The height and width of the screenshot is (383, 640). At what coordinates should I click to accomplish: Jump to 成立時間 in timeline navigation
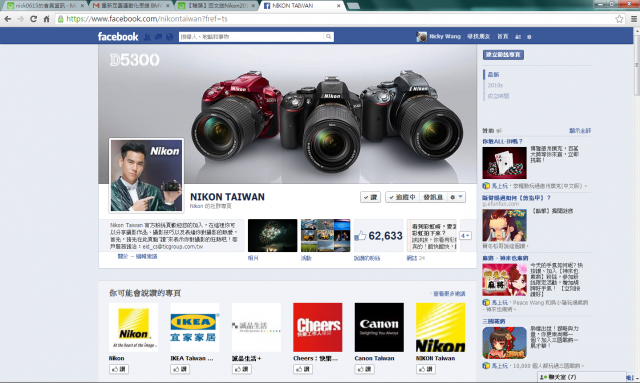click(498, 96)
